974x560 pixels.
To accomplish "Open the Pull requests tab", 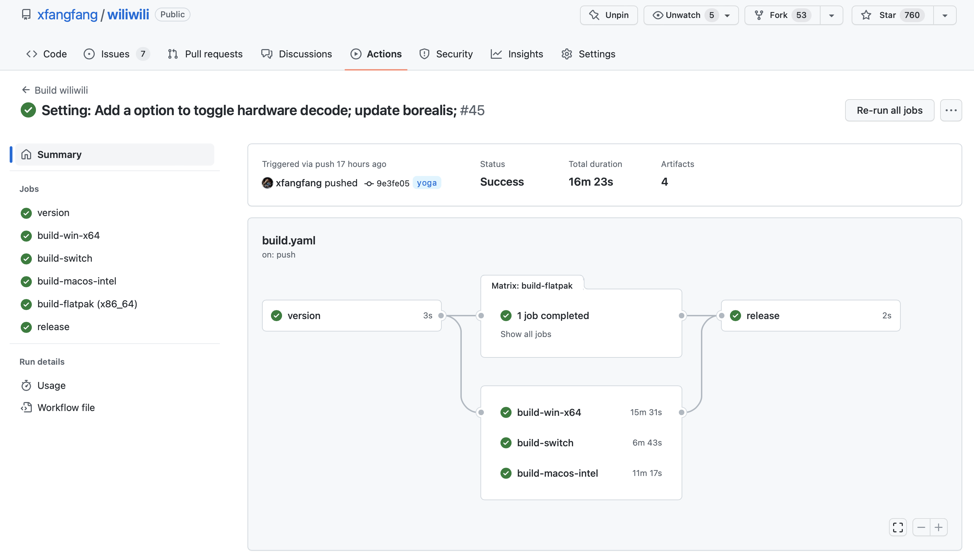I will 205,54.
